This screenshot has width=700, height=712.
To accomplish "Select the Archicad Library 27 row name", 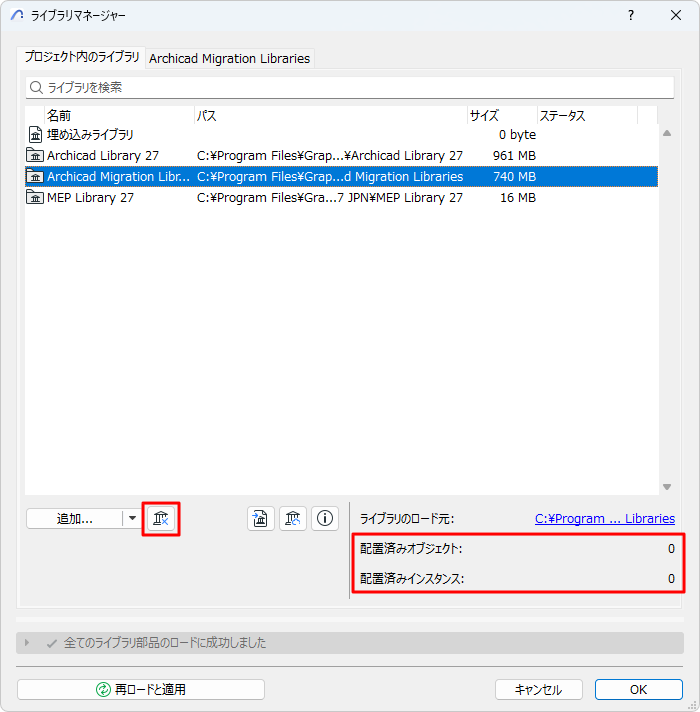I will tap(103, 156).
